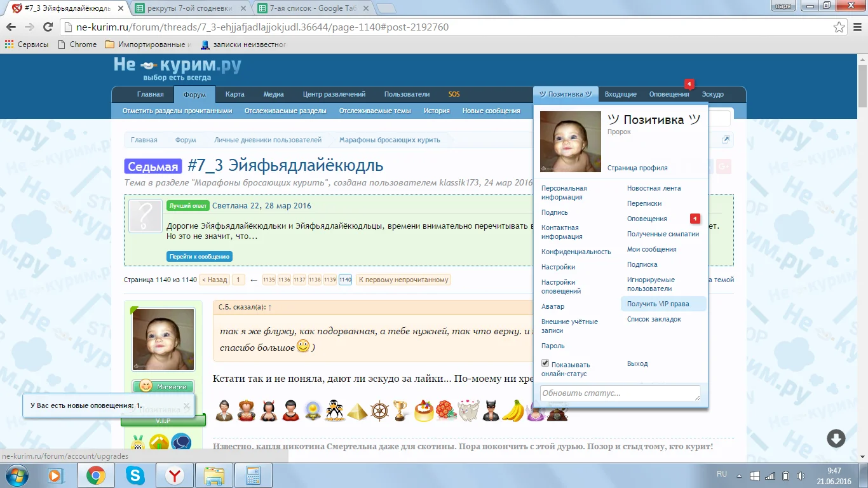Open 'Входящие' inbox in the top bar
This screenshot has height=488, width=868.
[x=621, y=94]
